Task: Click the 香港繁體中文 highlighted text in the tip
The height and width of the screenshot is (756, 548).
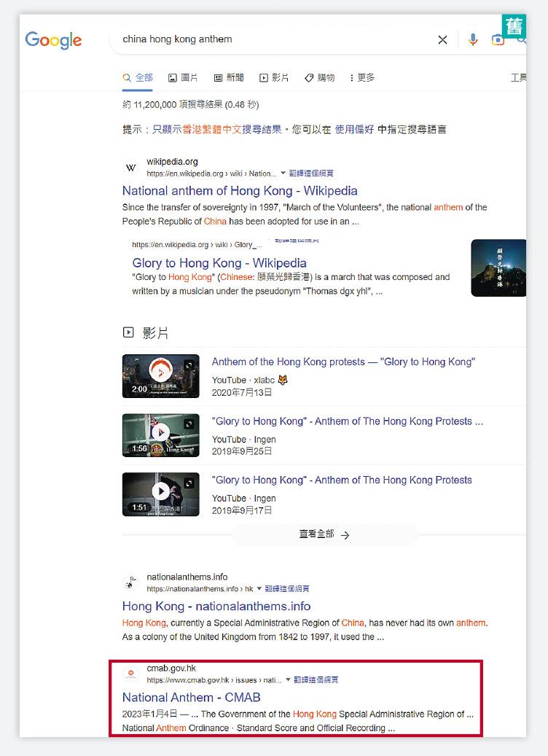Action: 211,129
